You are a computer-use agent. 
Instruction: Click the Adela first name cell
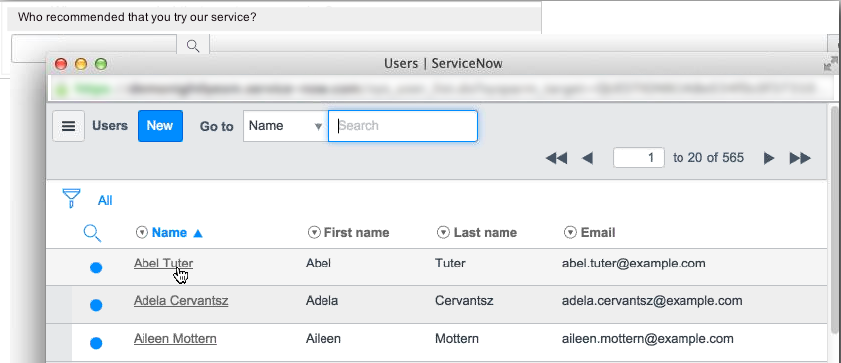coord(322,301)
